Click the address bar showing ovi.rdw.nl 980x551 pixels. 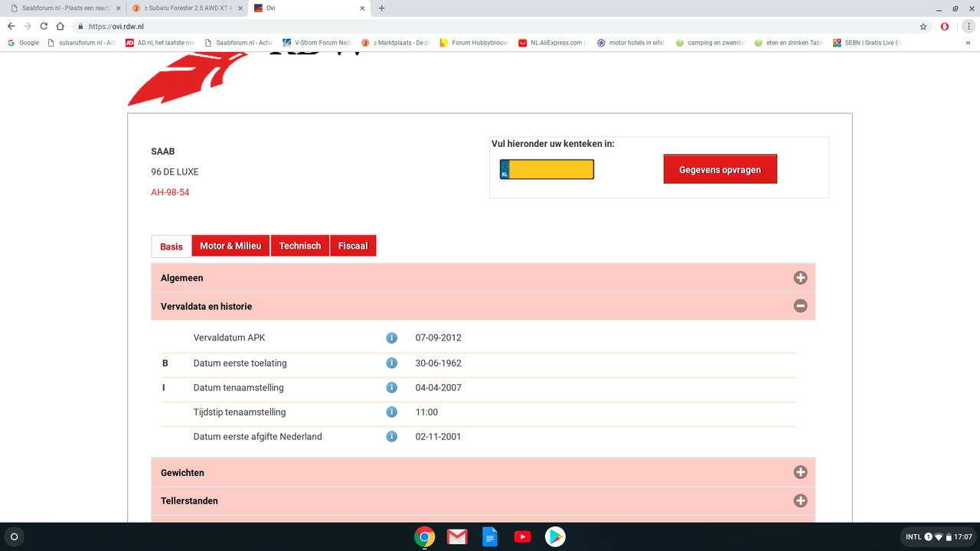(x=490, y=26)
